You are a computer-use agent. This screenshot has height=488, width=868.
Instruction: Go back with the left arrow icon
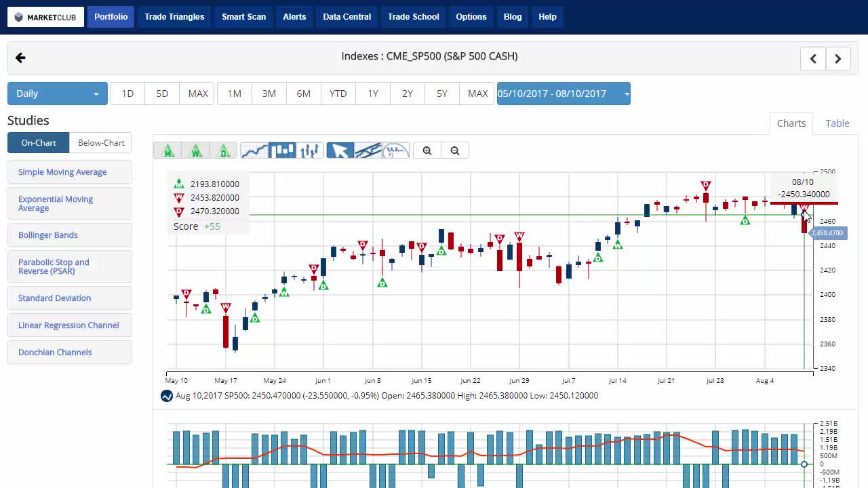(x=20, y=58)
